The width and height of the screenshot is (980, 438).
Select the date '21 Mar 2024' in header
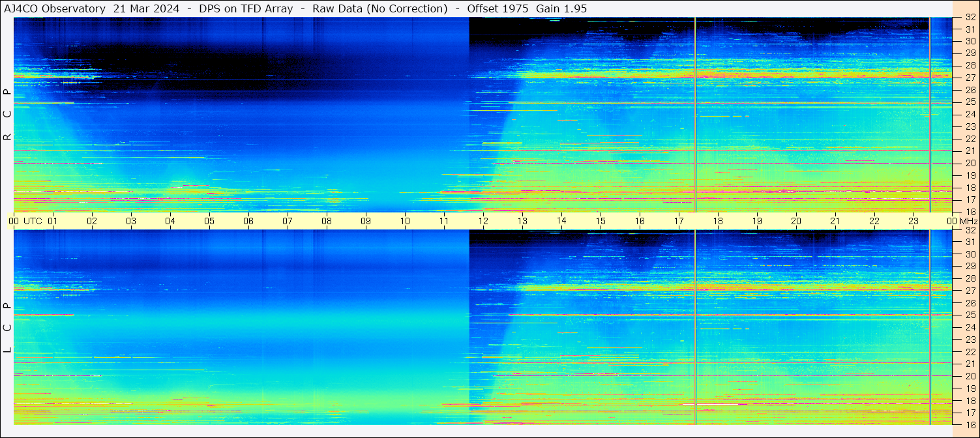[x=147, y=9]
